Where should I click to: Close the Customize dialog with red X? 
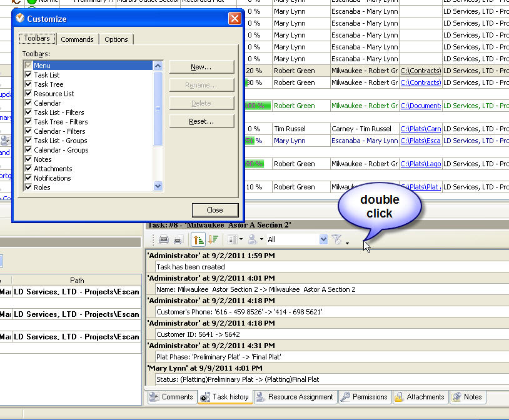click(x=234, y=18)
